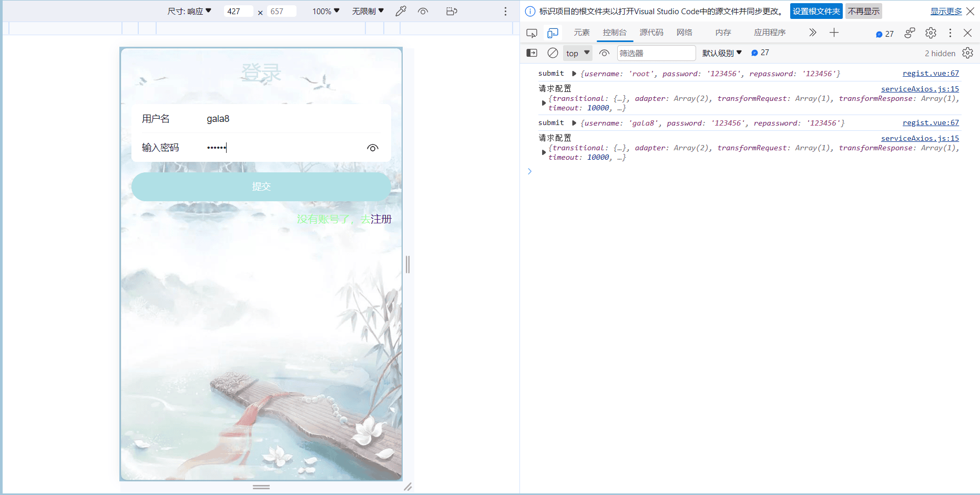This screenshot has height=495, width=980.
Task: Click the device frame right-edge resize handle
Action: pos(407,264)
